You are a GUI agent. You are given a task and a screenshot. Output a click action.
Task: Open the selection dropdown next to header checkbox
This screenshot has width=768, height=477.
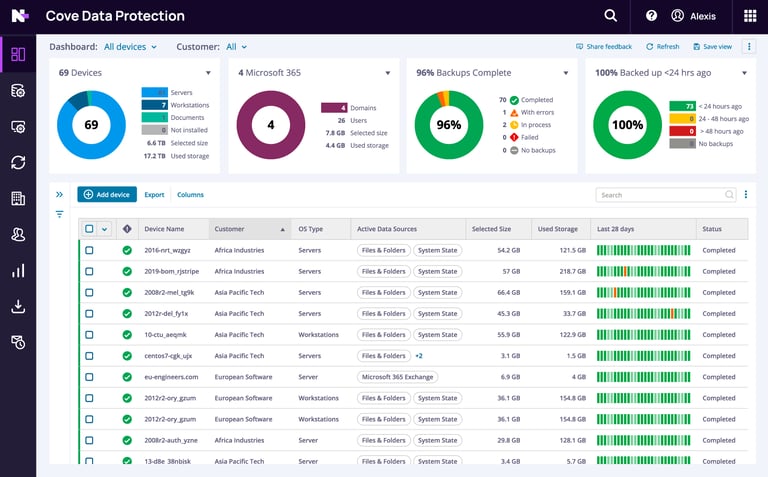(x=104, y=229)
